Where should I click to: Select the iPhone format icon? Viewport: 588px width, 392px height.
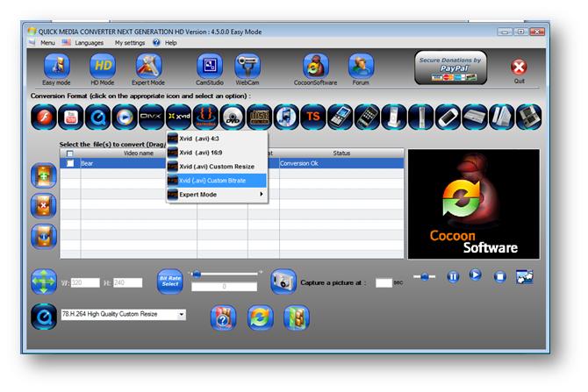(x=368, y=118)
